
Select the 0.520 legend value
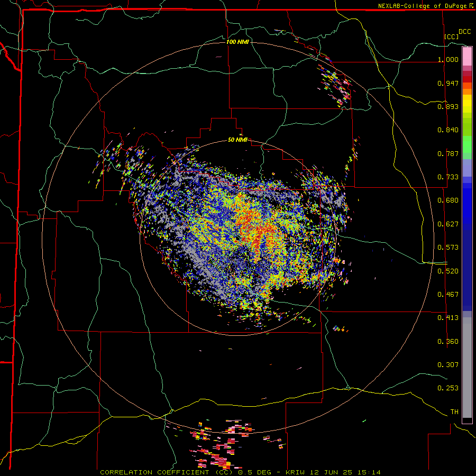pos(448,271)
